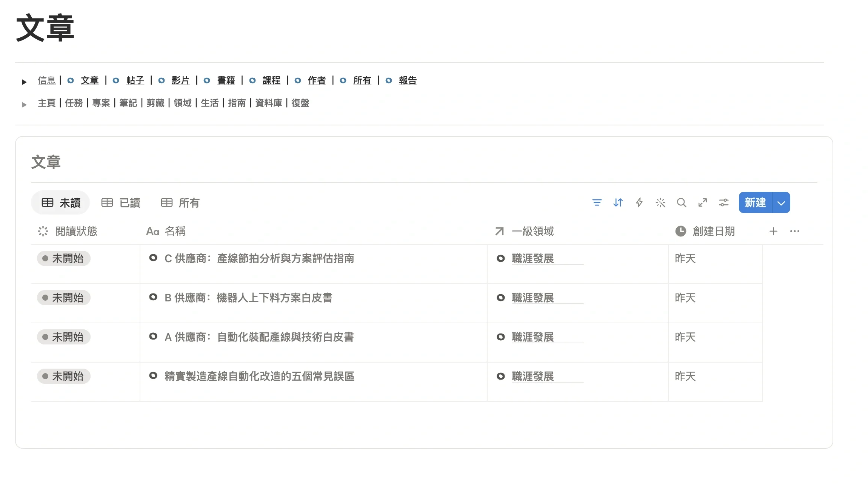Open page icon of B 供應商 row
Screen dimensions: 868x491
(153, 297)
